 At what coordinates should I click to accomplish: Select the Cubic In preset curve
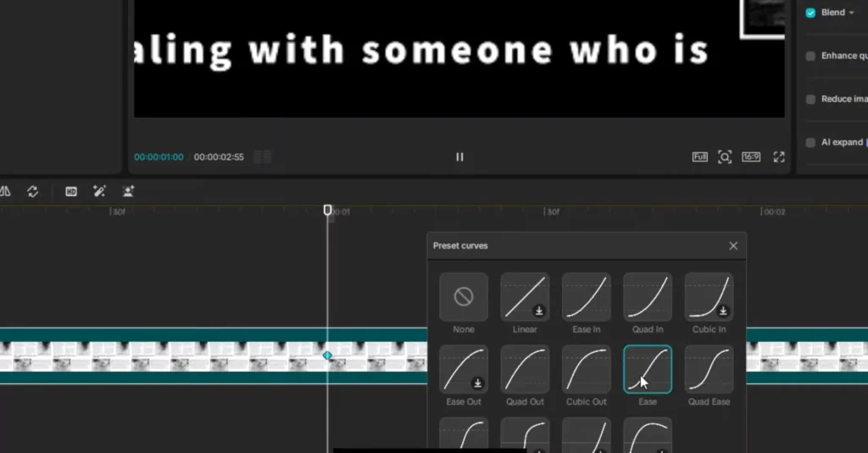[709, 297]
